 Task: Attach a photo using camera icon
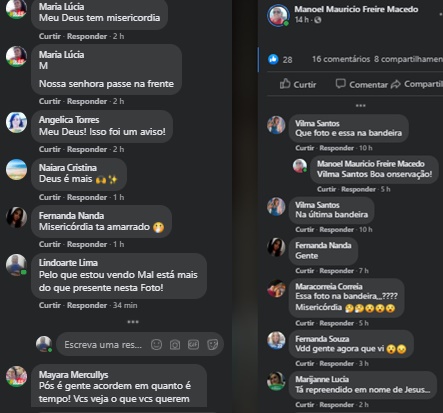click(175, 344)
